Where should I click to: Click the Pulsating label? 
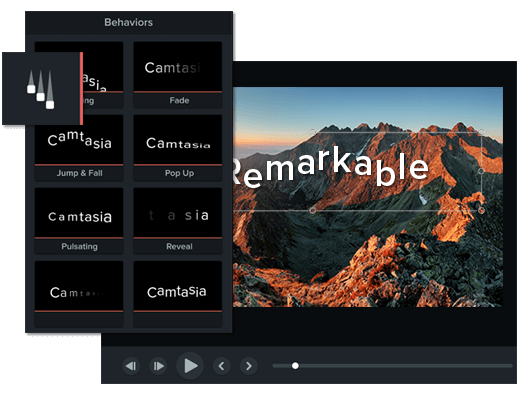click(79, 247)
